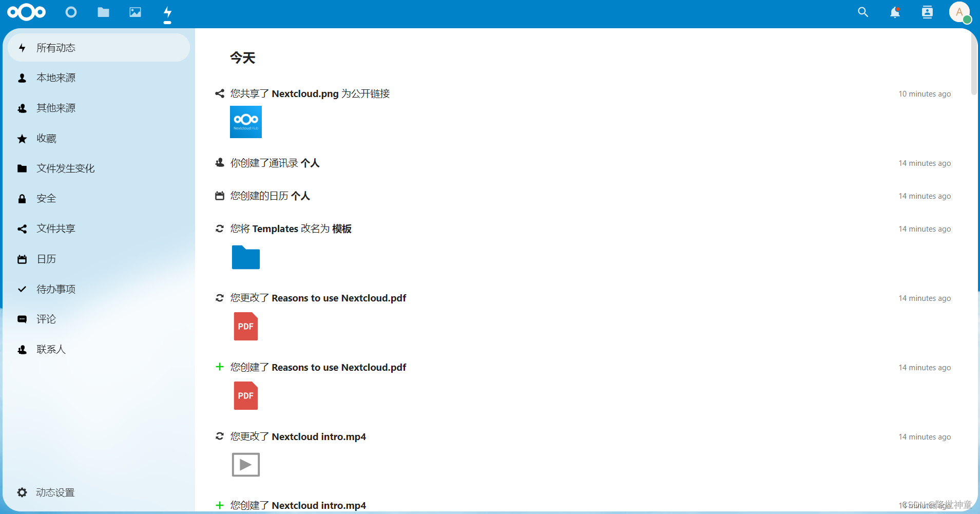980x514 pixels.
Task: Open the Nextcloud.png thumbnail preview
Action: point(246,122)
